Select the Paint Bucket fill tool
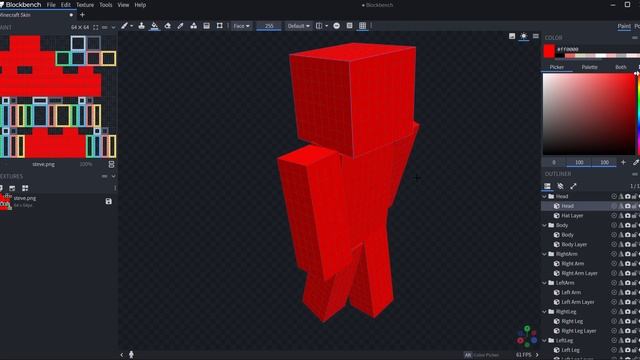The width and height of the screenshot is (640, 360). coord(154,26)
